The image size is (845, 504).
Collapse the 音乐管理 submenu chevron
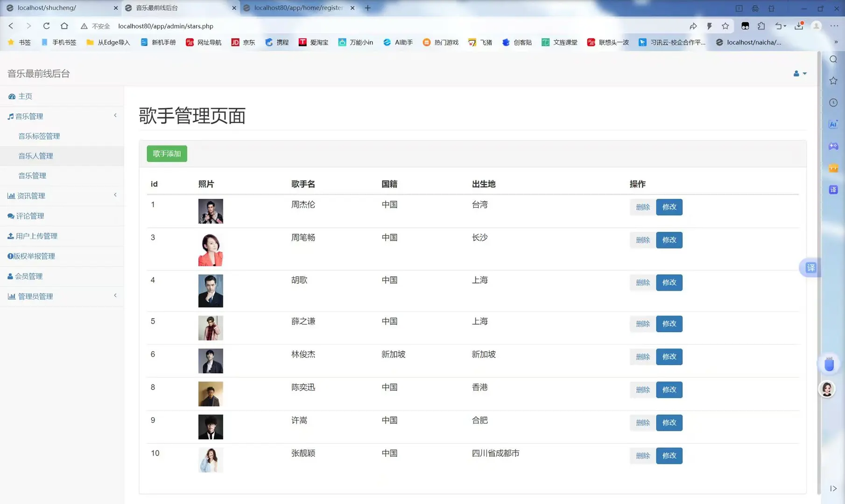(115, 115)
